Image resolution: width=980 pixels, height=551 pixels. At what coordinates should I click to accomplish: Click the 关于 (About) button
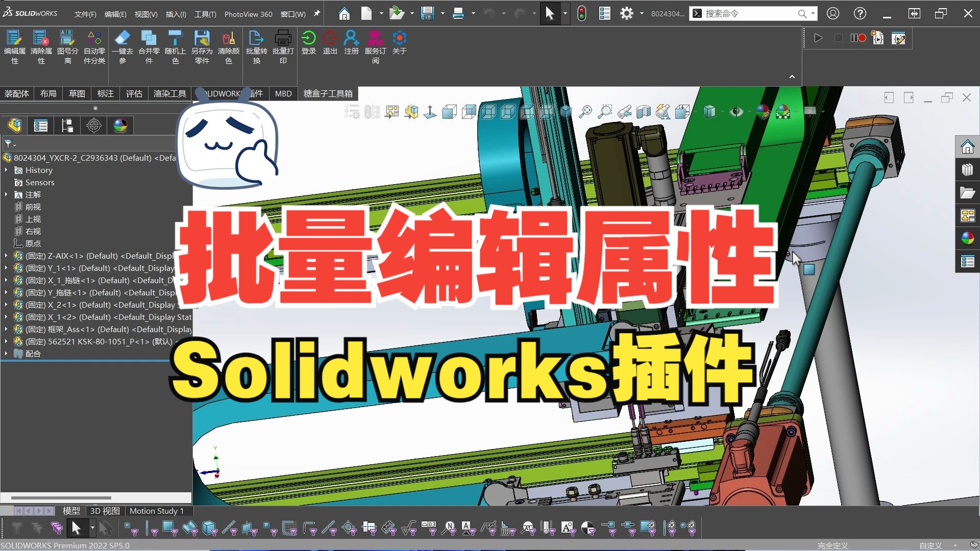click(400, 46)
